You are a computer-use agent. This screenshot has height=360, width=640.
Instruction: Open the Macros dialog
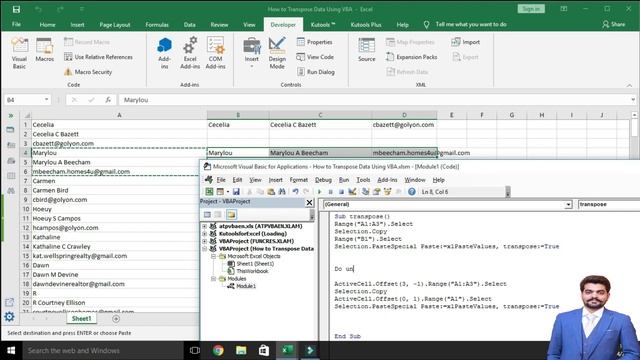point(44,50)
